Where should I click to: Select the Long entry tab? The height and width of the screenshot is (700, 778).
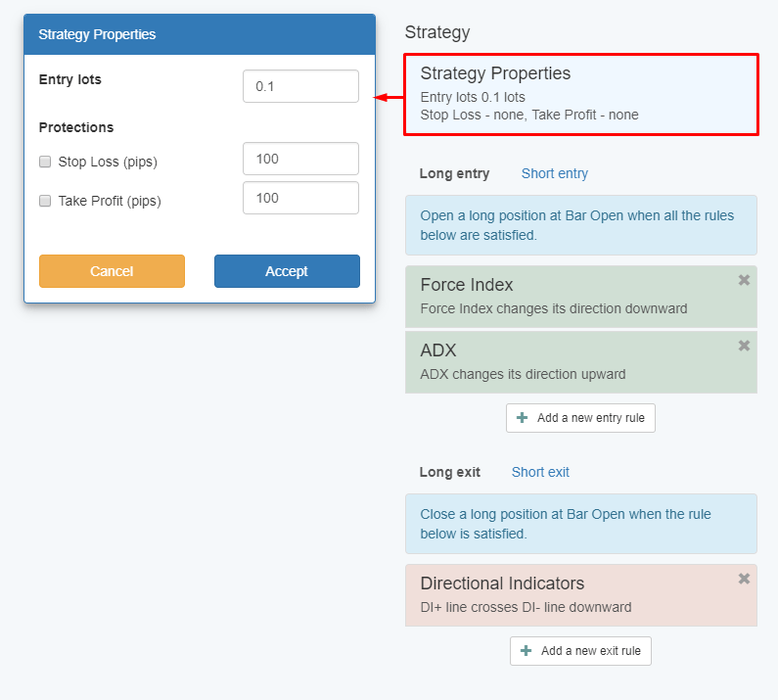click(x=454, y=173)
